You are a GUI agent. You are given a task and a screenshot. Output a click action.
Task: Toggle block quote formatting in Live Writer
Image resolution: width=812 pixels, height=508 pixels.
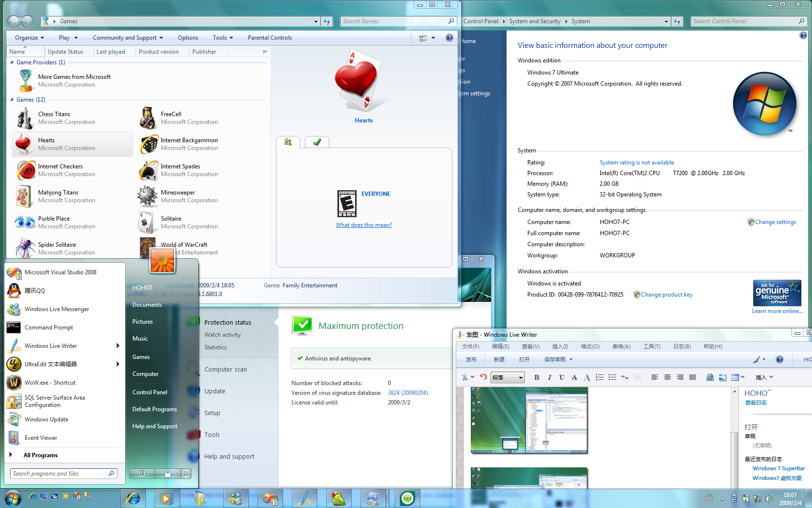click(x=625, y=377)
